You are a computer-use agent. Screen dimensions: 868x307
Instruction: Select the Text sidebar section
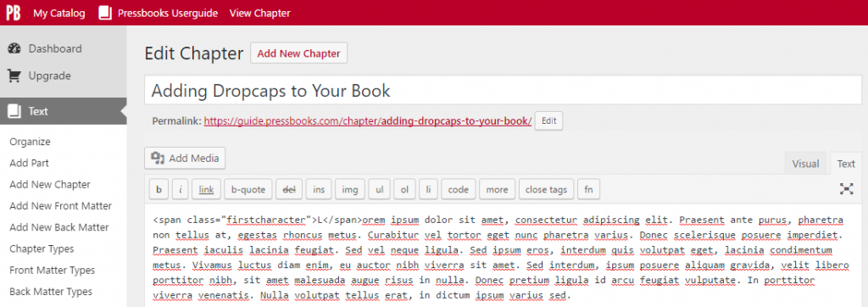coord(63,111)
